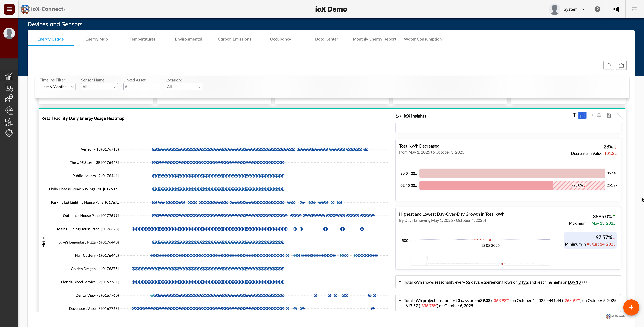Click the document icon in ioX Insights

(609, 115)
